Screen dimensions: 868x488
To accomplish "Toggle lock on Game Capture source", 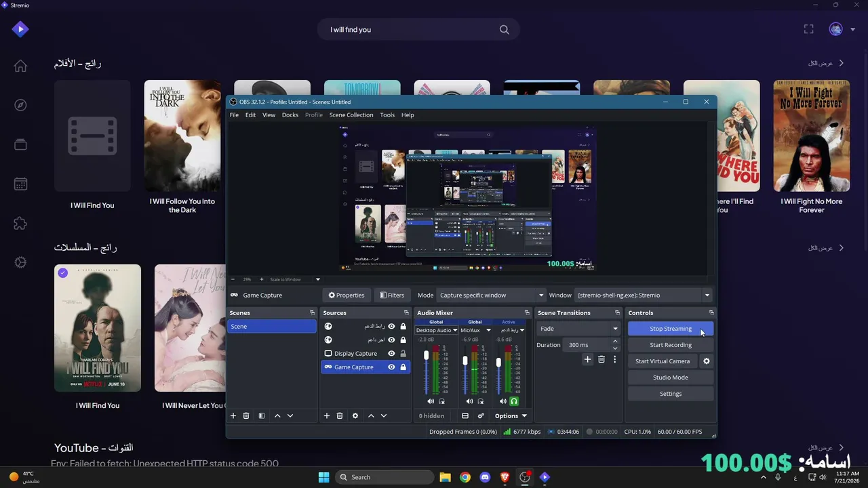I will coord(403,367).
